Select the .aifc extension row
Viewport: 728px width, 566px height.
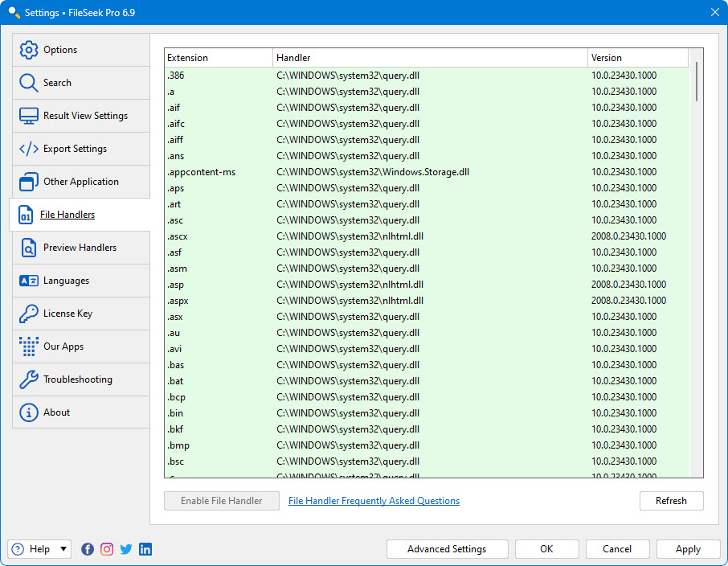pyautogui.click(x=427, y=124)
